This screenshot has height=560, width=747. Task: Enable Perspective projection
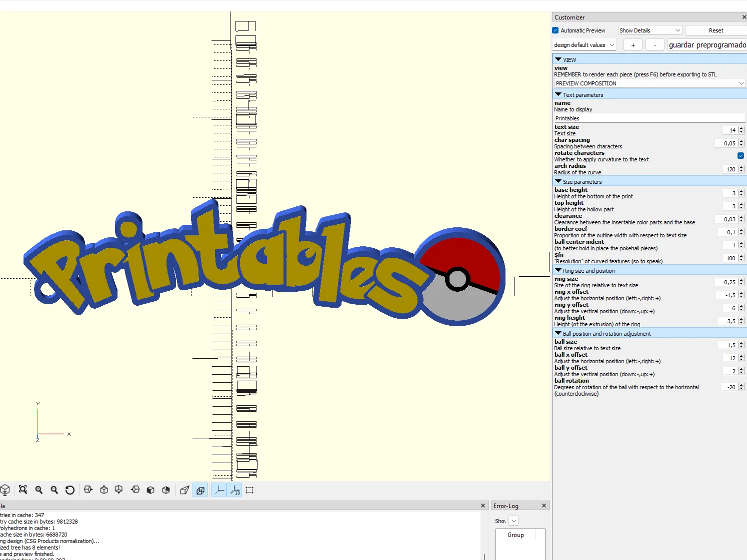pyautogui.click(x=184, y=490)
